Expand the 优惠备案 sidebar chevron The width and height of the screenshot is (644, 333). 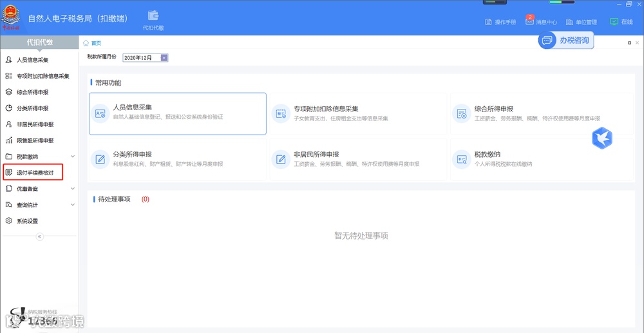click(73, 189)
